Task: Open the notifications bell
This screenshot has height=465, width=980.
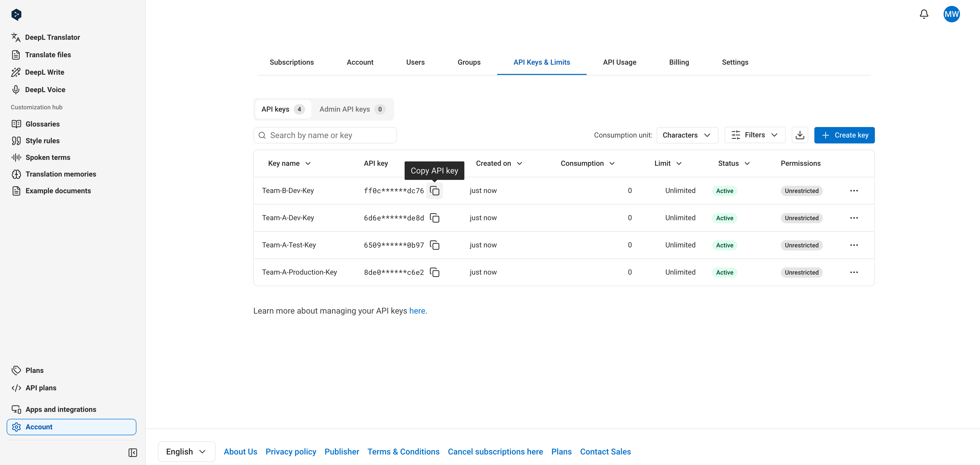Action: [x=924, y=14]
